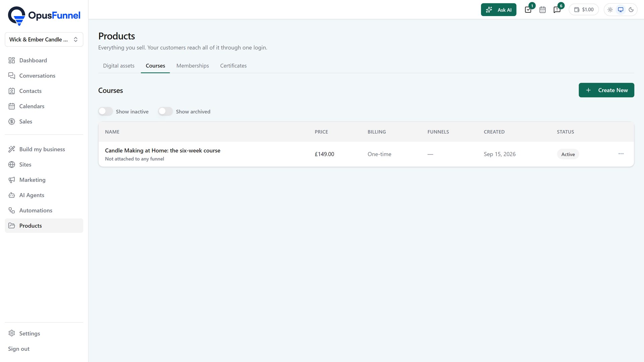The width and height of the screenshot is (644, 362).
Task: Toggle the Show inactive switch
Action: pos(105,111)
